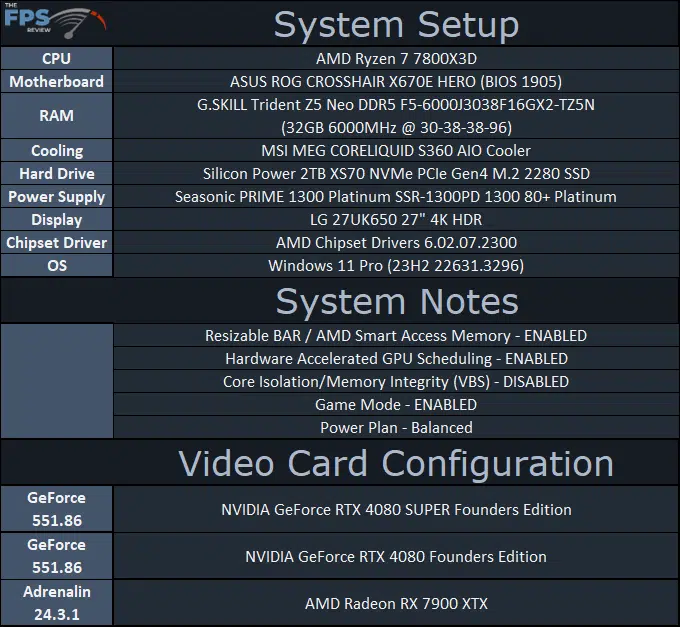Screen dimensions: 680x627
Task: Select 'AMD Ryzen 7 7800X3D' text
Action: 396,59
